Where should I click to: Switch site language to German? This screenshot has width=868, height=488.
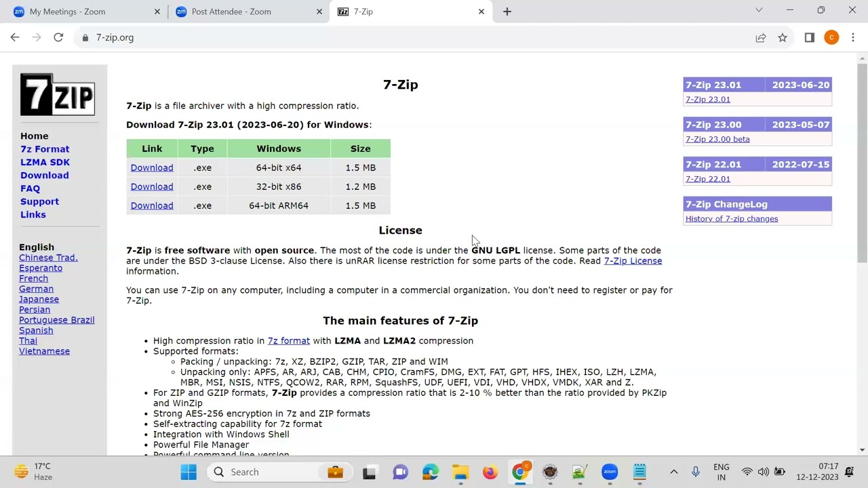tap(36, 289)
